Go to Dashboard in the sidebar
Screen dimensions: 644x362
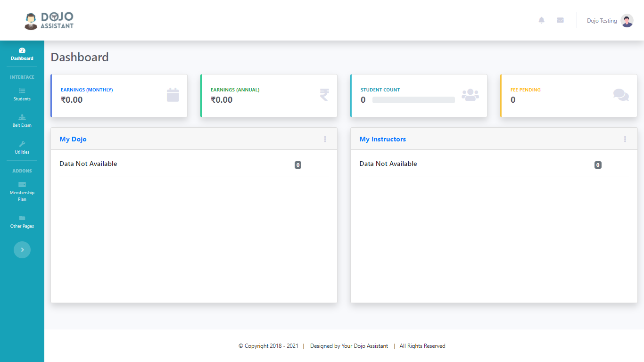coord(22,54)
